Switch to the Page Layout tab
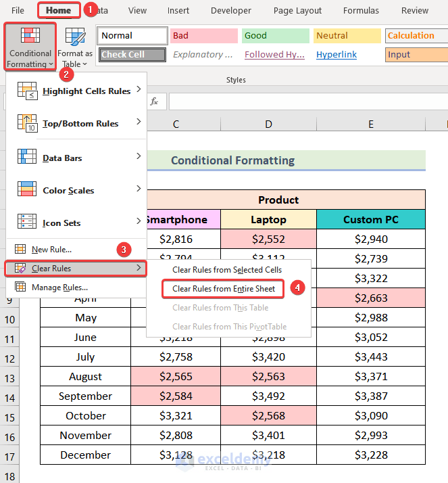This screenshot has height=483, width=448. click(x=297, y=10)
